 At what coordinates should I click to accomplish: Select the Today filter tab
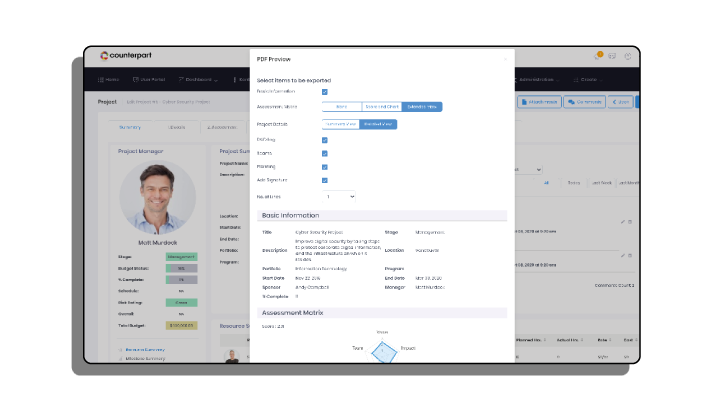point(574,183)
